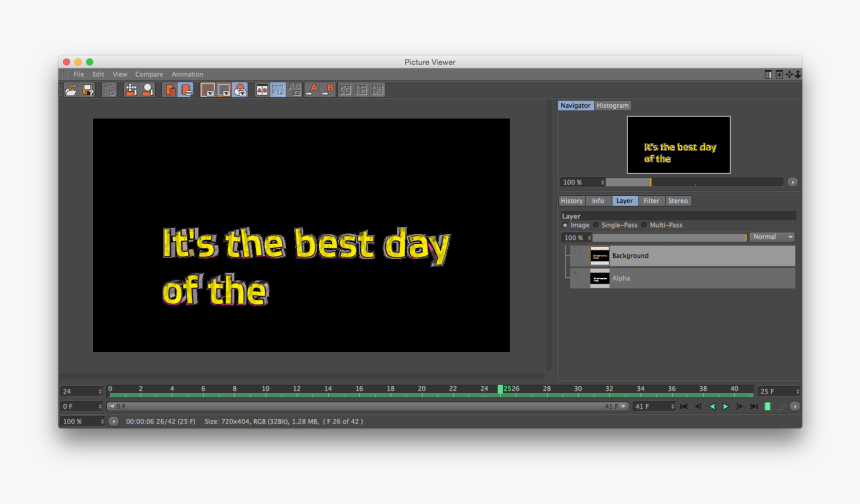Click the navigator zoom slider
The height and width of the screenshot is (504, 860).
694,182
